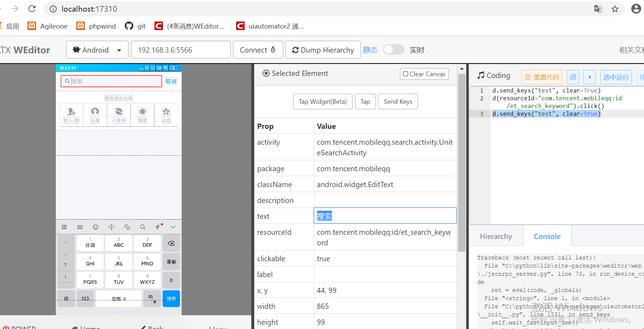
Task: Open the uiautomator2 bookmark
Action: pos(270,26)
